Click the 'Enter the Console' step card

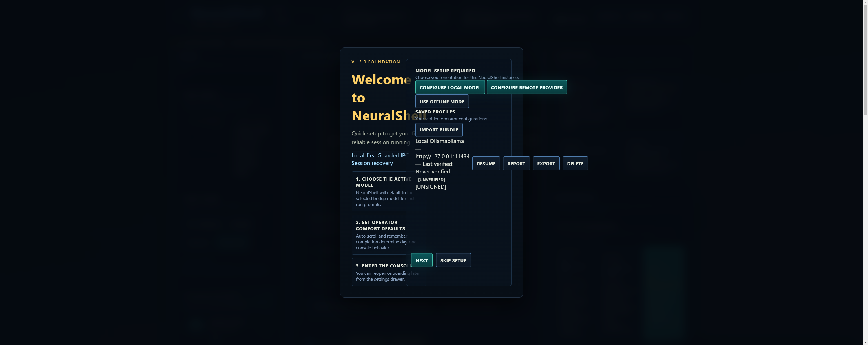(x=389, y=272)
